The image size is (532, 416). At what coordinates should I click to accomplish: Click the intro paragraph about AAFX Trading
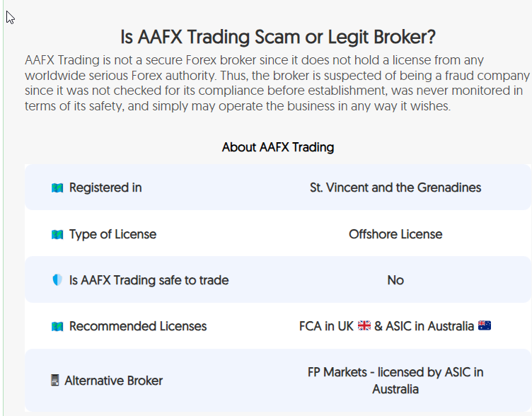[x=277, y=83]
